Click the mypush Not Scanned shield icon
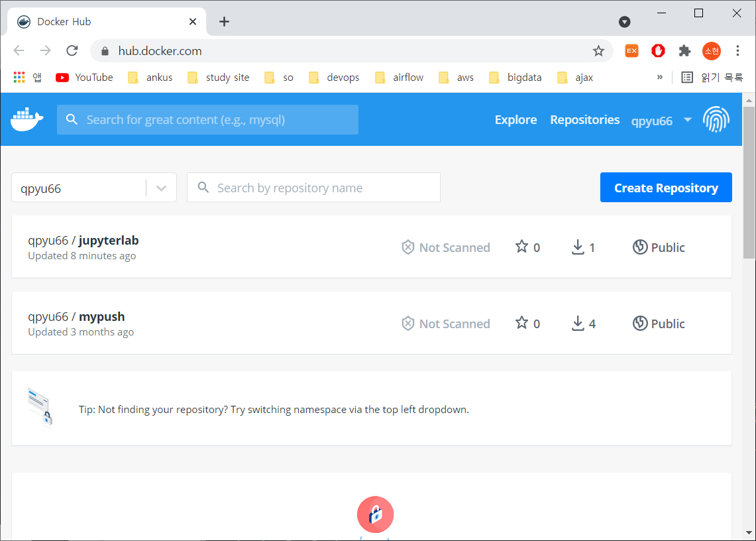The width and height of the screenshot is (756, 541). [x=408, y=324]
